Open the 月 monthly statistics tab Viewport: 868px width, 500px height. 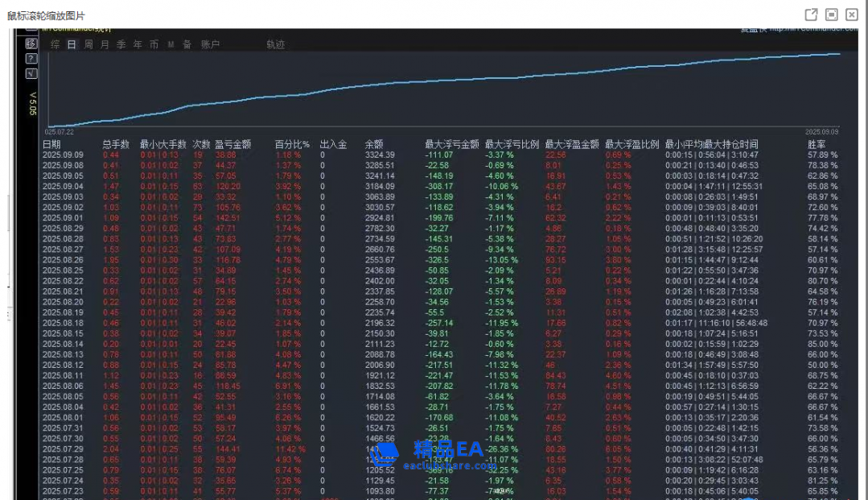(x=105, y=45)
